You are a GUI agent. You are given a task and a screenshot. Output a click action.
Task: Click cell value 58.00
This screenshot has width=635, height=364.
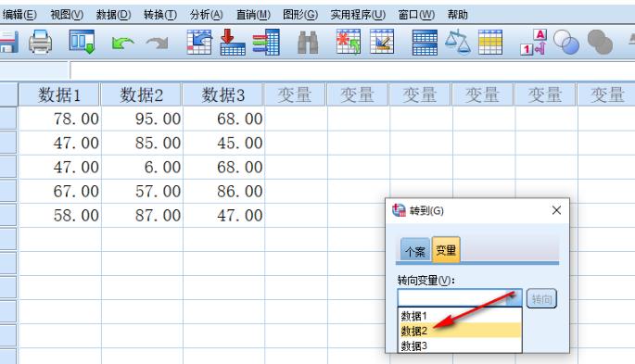(x=59, y=215)
